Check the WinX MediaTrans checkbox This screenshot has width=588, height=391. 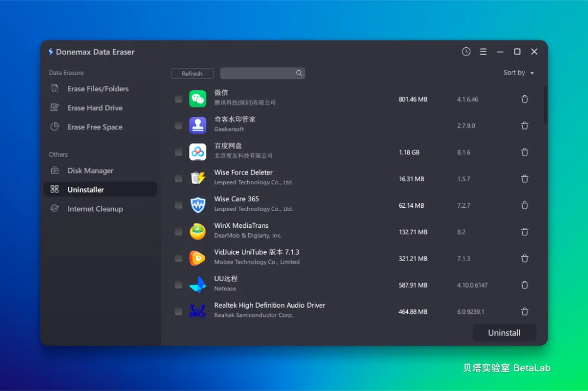coord(179,232)
